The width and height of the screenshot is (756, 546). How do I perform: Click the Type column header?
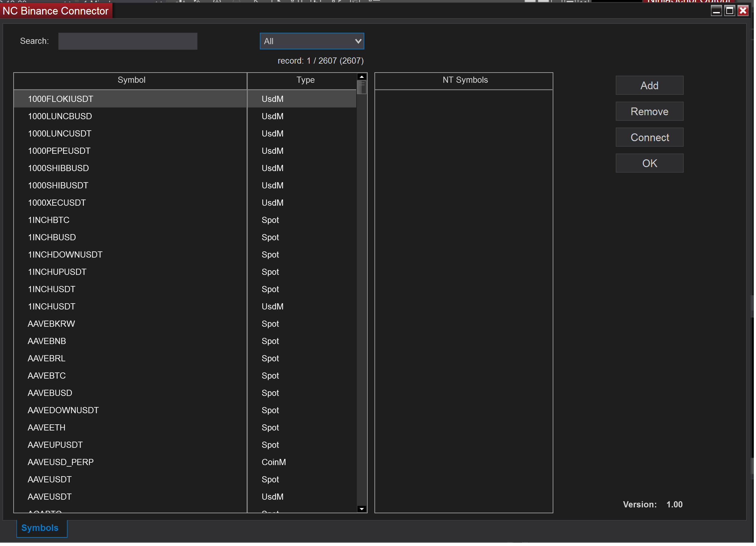[x=306, y=80]
